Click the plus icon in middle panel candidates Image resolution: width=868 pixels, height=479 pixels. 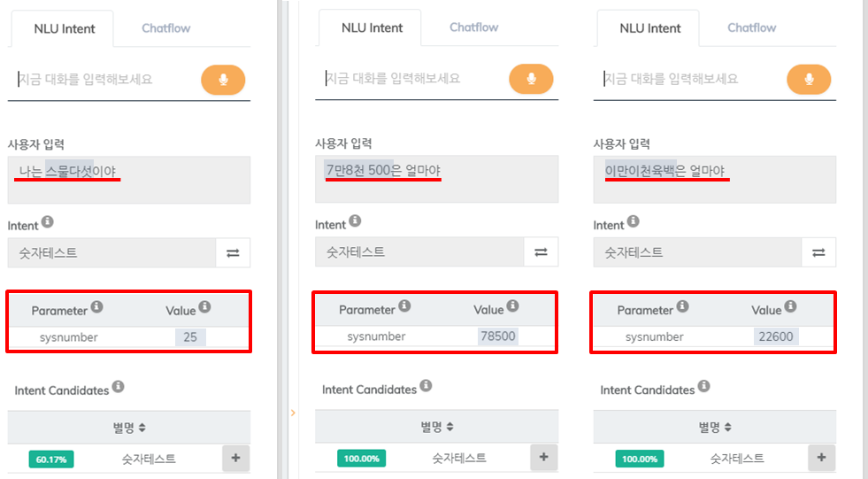[x=543, y=457]
